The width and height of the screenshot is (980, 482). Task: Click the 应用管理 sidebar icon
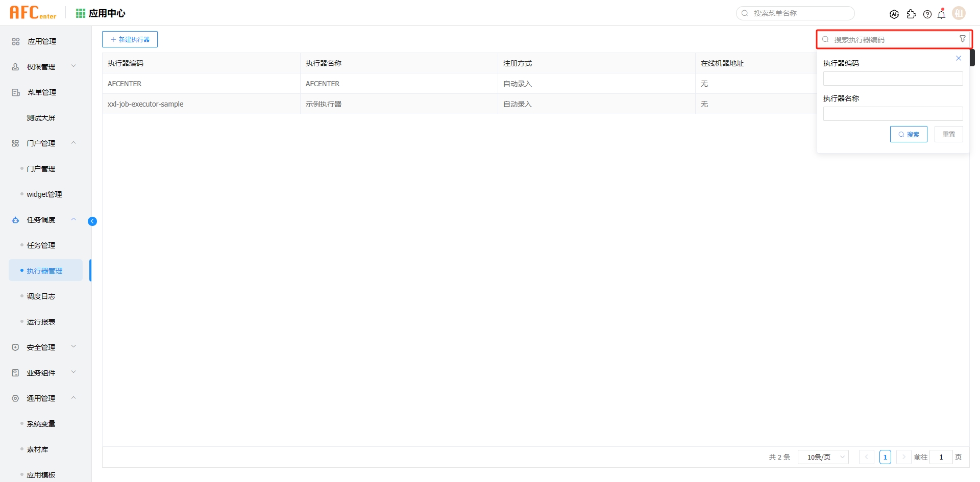16,41
